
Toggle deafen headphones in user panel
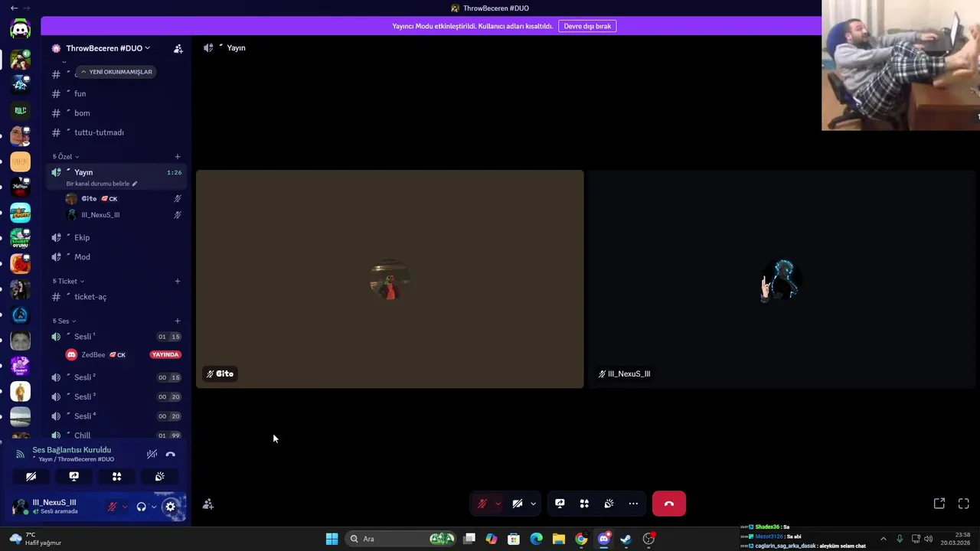point(141,507)
